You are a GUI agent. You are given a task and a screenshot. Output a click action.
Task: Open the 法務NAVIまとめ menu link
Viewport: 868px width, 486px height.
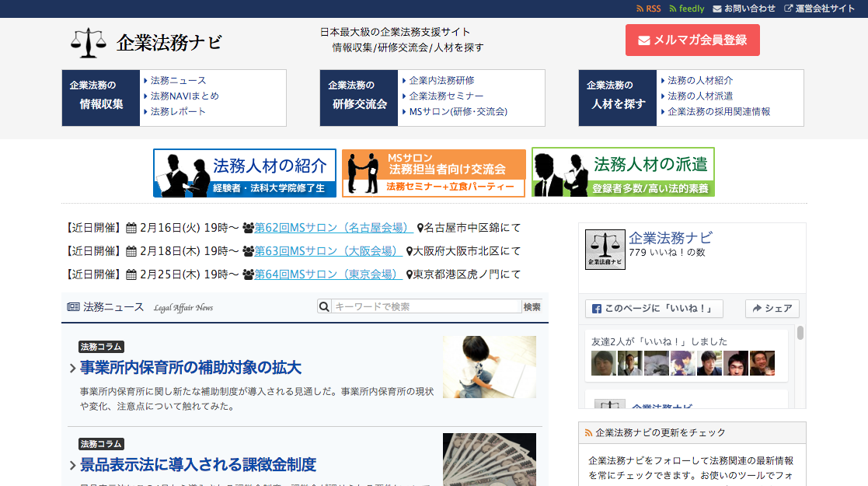[x=184, y=96]
